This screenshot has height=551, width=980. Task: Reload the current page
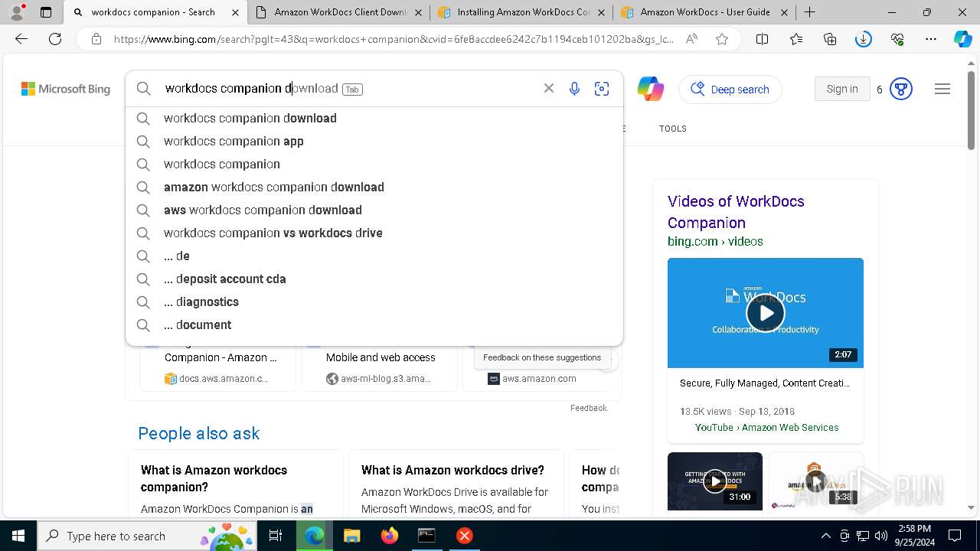click(x=55, y=39)
